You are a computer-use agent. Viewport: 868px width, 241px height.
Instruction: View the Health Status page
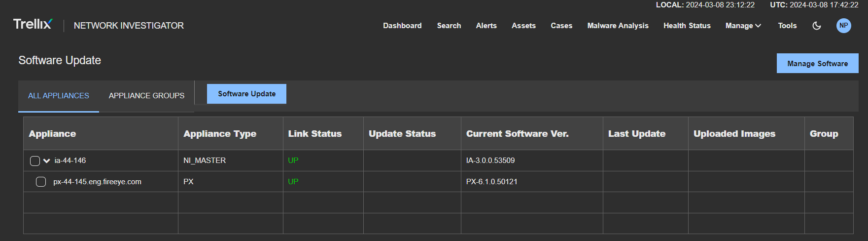[x=687, y=26]
